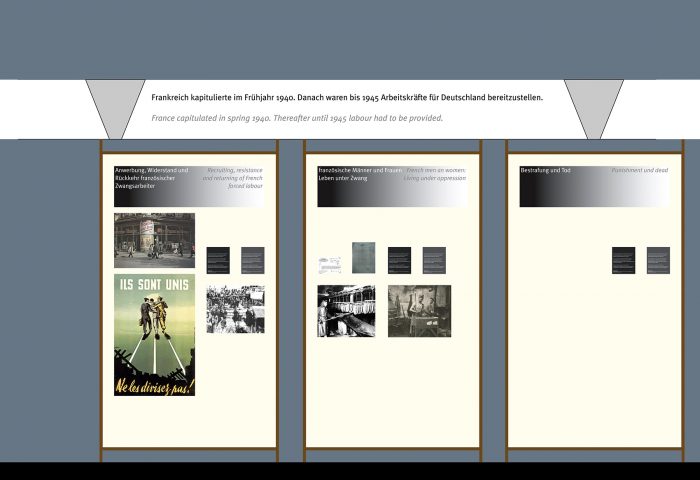700x480 pixels.
Task: Click second dark caption box in left panel
Action: pos(253,260)
